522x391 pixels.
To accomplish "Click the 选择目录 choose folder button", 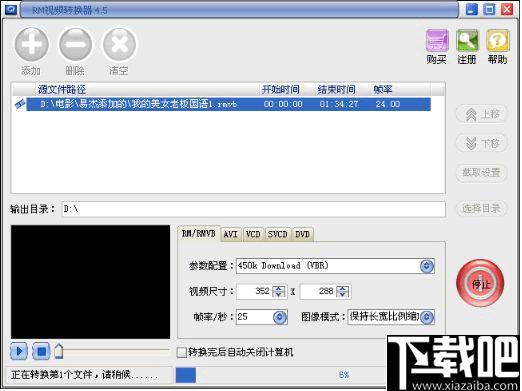I will pos(481,209).
